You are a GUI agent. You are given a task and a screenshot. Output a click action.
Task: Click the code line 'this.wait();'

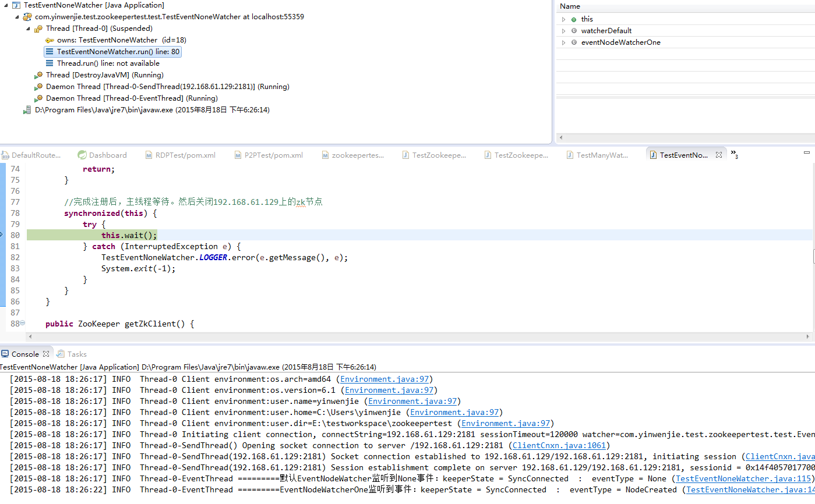(129, 235)
